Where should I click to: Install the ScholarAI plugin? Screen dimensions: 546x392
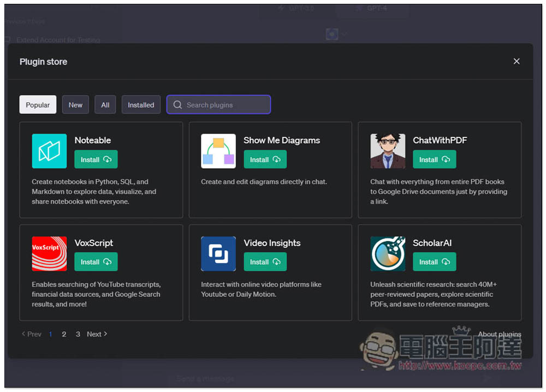tap(434, 262)
